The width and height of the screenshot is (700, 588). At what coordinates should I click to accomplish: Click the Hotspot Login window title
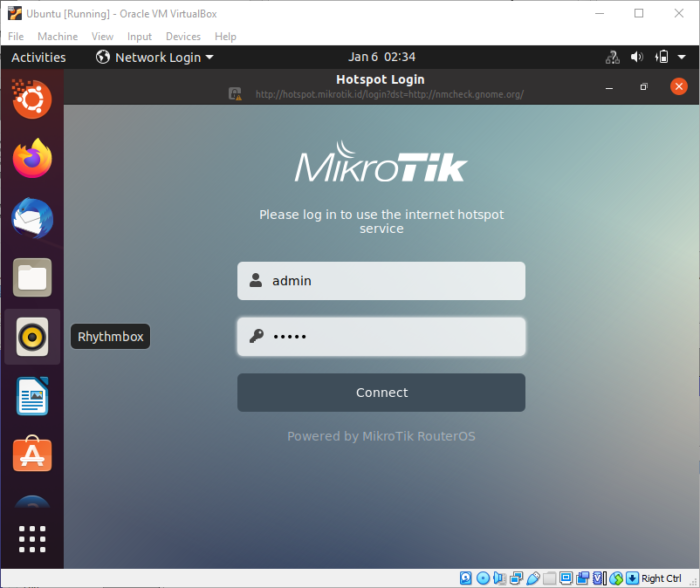(380, 79)
